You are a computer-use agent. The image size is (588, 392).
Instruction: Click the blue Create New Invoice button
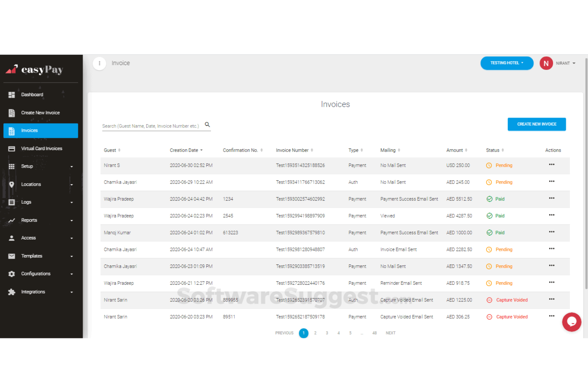pyautogui.click(x=536, y=124)
